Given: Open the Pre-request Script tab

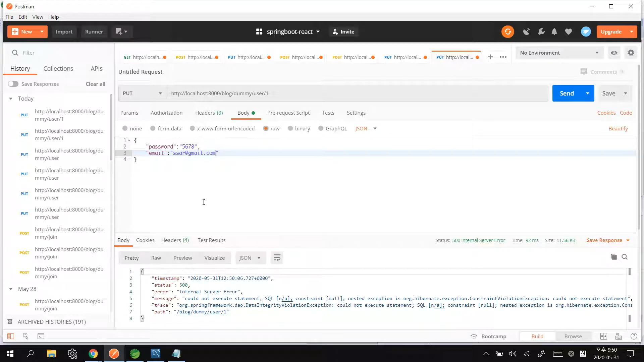Looking at the screenshot, I should pos(288,113).
